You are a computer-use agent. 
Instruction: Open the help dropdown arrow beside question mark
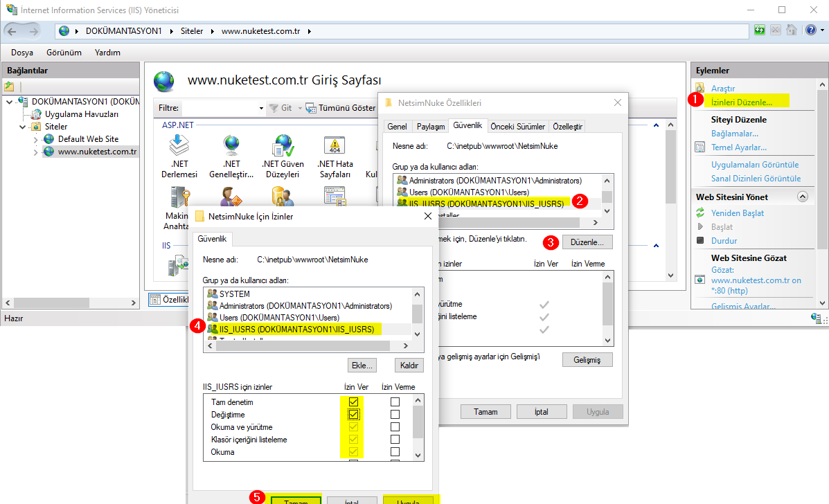click(822, 30)
